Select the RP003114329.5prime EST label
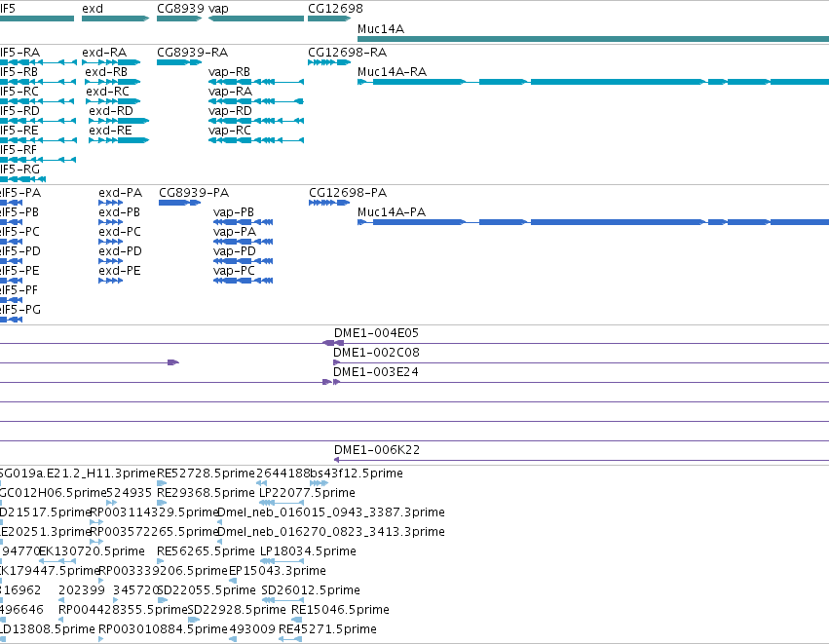This screenshot has width=829, height=644. point(154,512)
